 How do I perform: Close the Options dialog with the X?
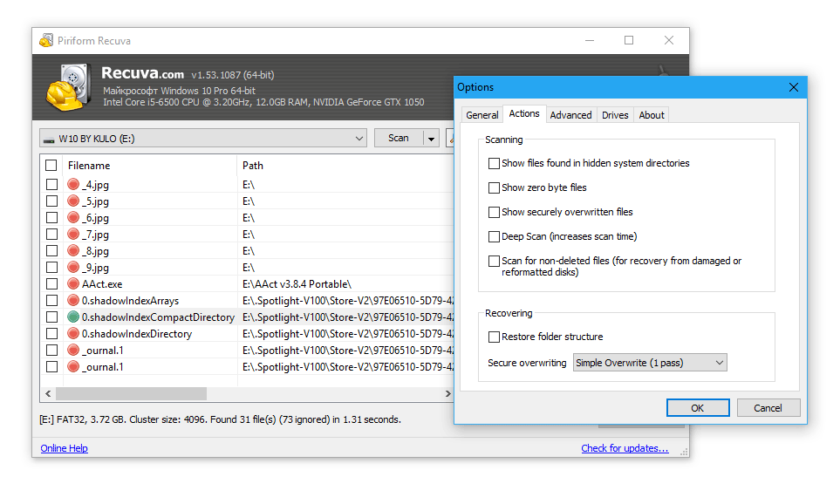click(793, 87)
